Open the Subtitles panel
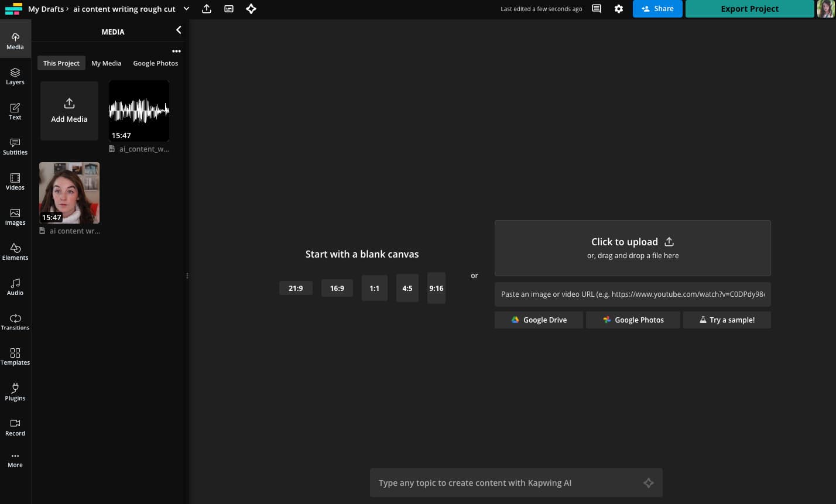The width and height of the screenshot is (836, 504). (x=15, y=146)
